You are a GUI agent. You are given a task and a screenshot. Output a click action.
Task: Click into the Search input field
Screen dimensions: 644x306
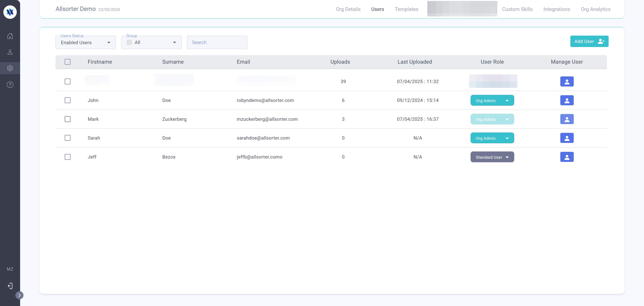point(217,42)
